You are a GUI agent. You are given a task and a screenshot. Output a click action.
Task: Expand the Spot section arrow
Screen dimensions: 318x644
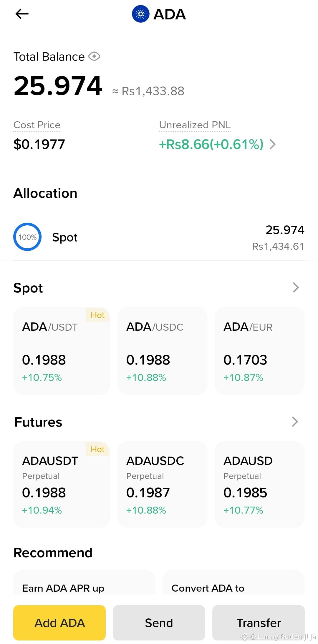tap(296, 287)
